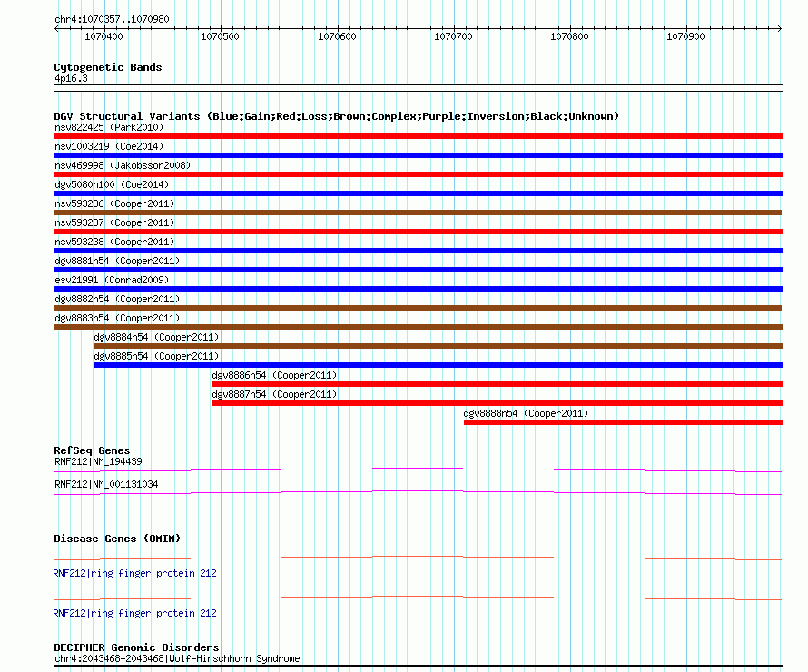Select the blue bar under dgv8881n54
This screenshot has width=808, height=672.
pyautogui.click(x=418, y=270)
